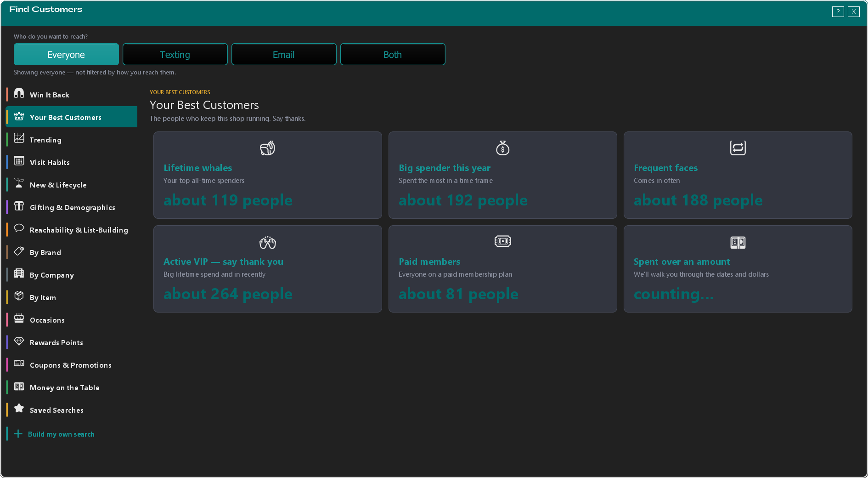Click the diamond icon for Rewards Points
Viewport: 868px width, 478px height.
pos(19,341)
